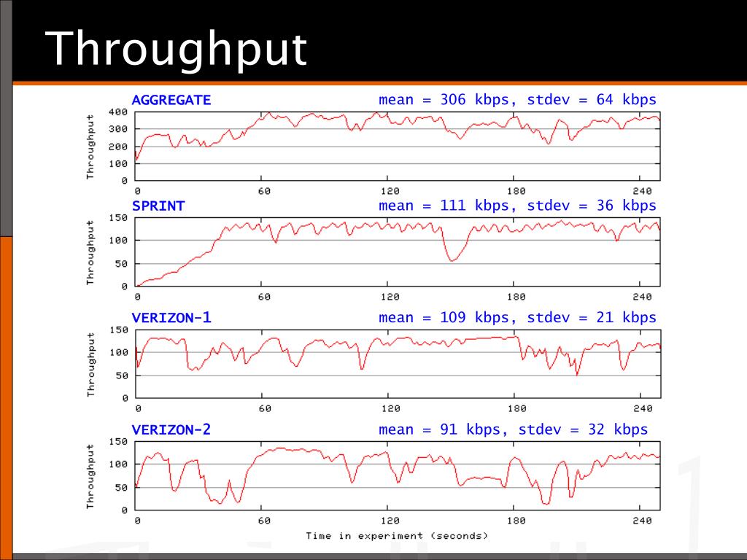Click the 400 y-axis value on AGGREGATE chart

click(118, 112)
